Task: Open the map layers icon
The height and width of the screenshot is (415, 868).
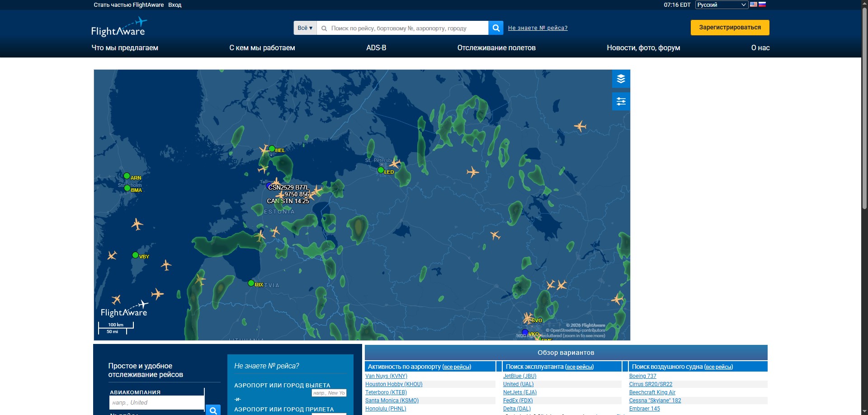Action: 621,79
